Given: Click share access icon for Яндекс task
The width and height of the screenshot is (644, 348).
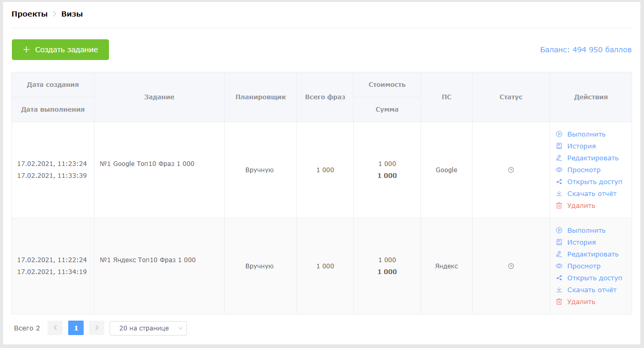Looking at the screenshot, I should pyautogui.click(x=559, y=278).
